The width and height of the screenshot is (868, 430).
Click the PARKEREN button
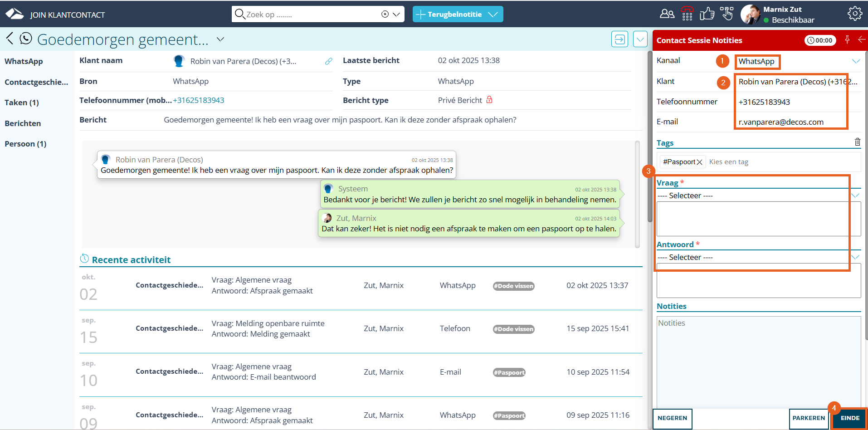[x=809, y=418]
